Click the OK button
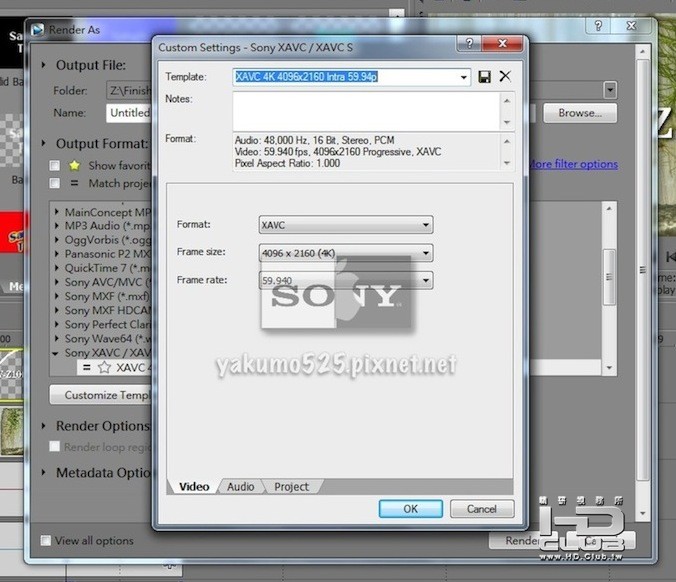Image resolution: width=676 pixels, height=582 pixels. pyautogui.click(x=410, y=509)
